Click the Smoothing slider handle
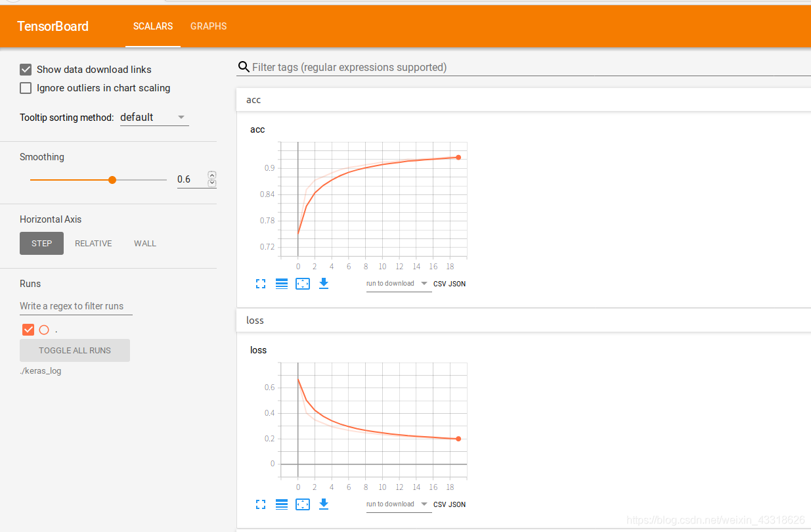Screen dimensions: 811x532 click(112, 179)
